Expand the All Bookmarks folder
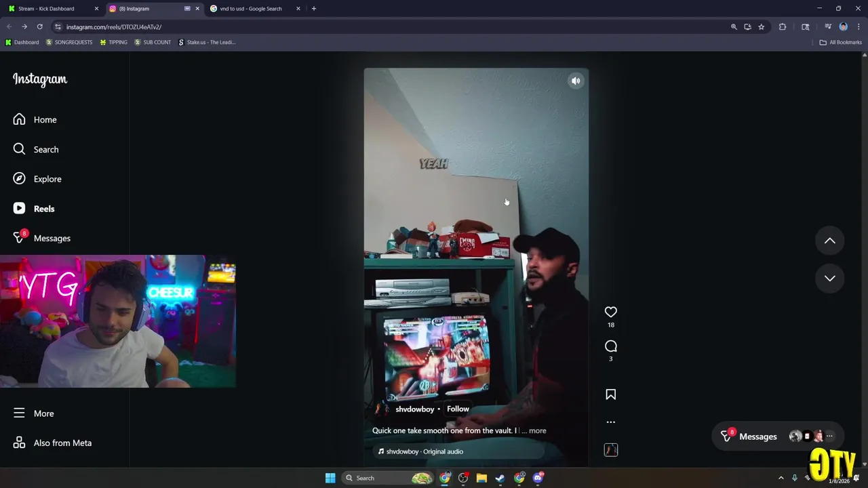 tap(840, 42)
